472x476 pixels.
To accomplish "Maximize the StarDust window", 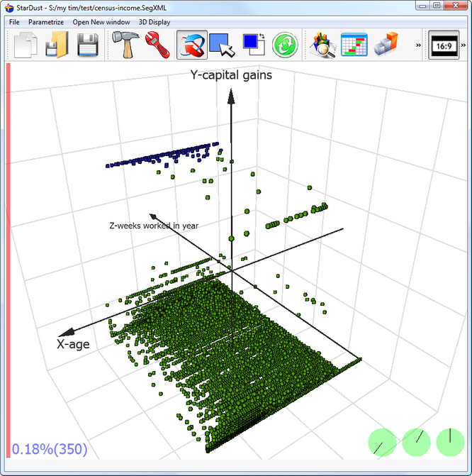I will coord(437,6).
